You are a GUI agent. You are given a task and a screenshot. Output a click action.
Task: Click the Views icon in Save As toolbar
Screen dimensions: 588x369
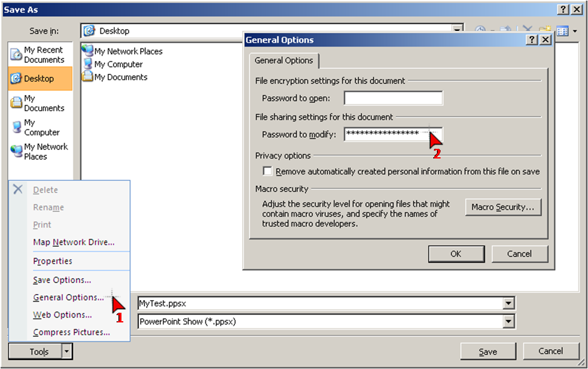click(563, 31)
